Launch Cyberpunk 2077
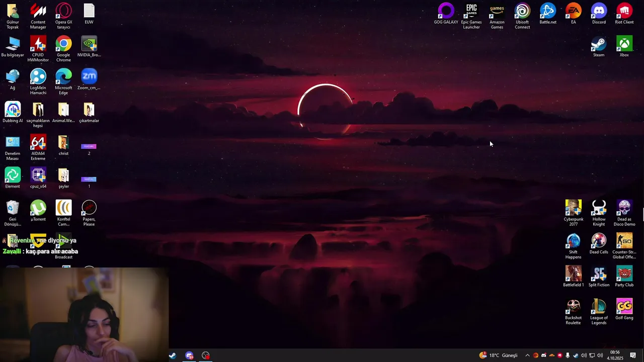This screenshot has height=362, width=644. pyautogui.click(x=573, y=213)
